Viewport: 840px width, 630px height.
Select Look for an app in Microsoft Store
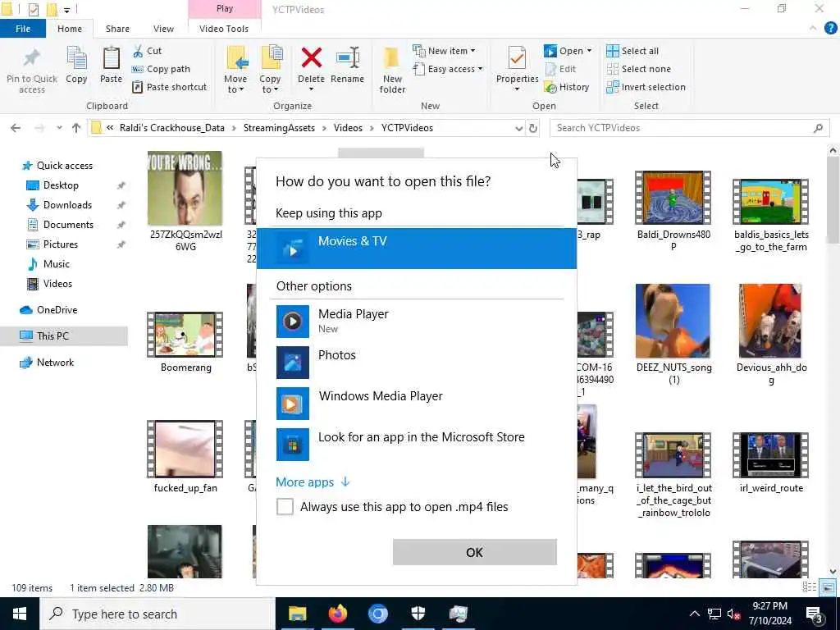[417, 444]
